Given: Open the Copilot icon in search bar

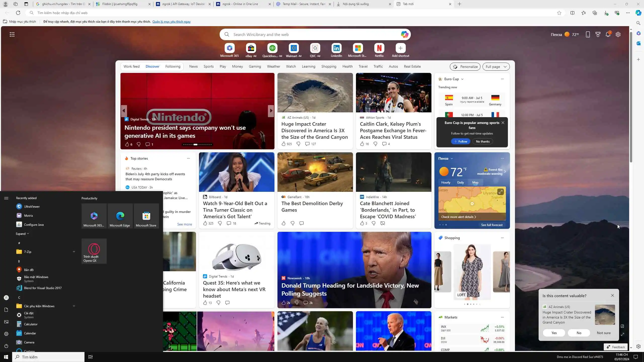Looking at the screenshot, I should click(404, 34).
